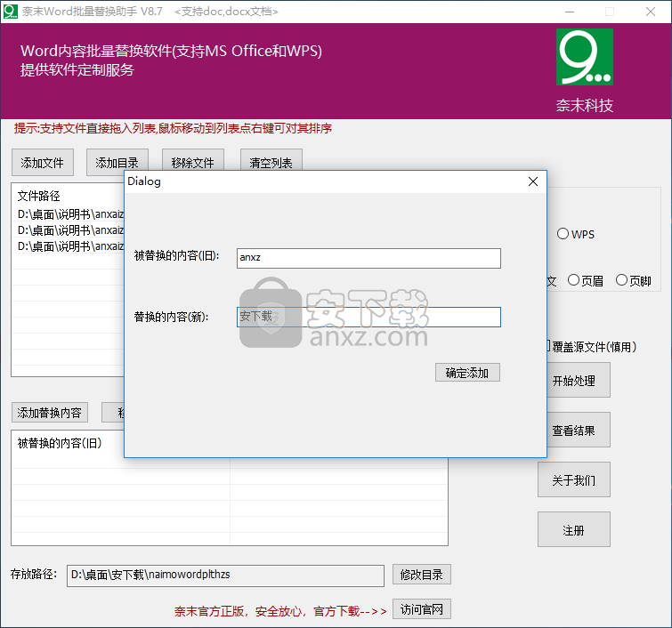
Task: Choose the 页眉 radio option
Action: pyautogui.click(x=574, y=280)
